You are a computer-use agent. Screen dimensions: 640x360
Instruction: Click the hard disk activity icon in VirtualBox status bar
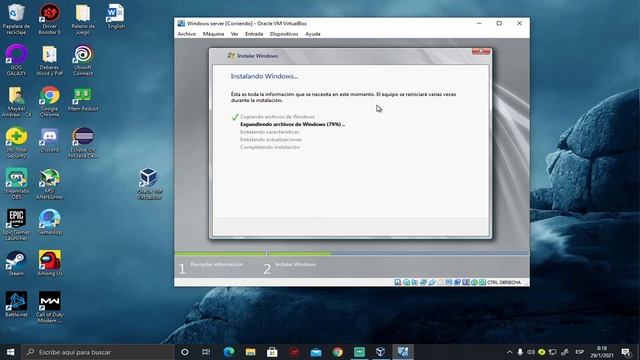[398, 282]
